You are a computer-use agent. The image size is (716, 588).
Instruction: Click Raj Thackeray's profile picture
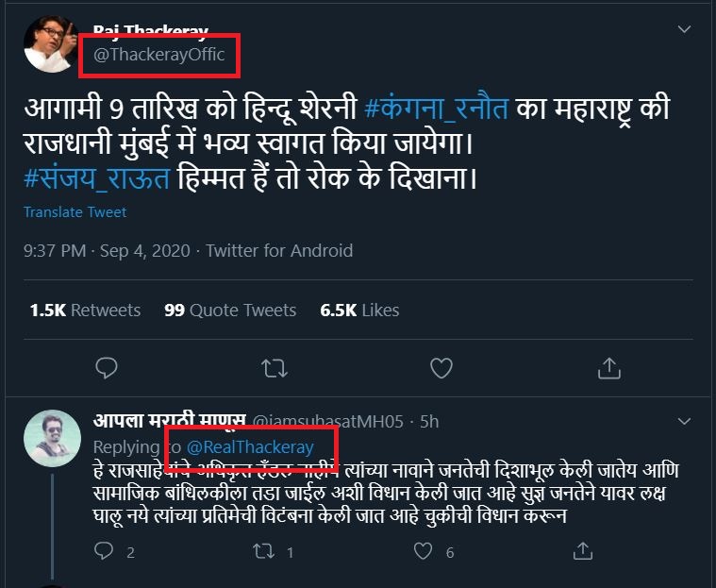point(49,44)
